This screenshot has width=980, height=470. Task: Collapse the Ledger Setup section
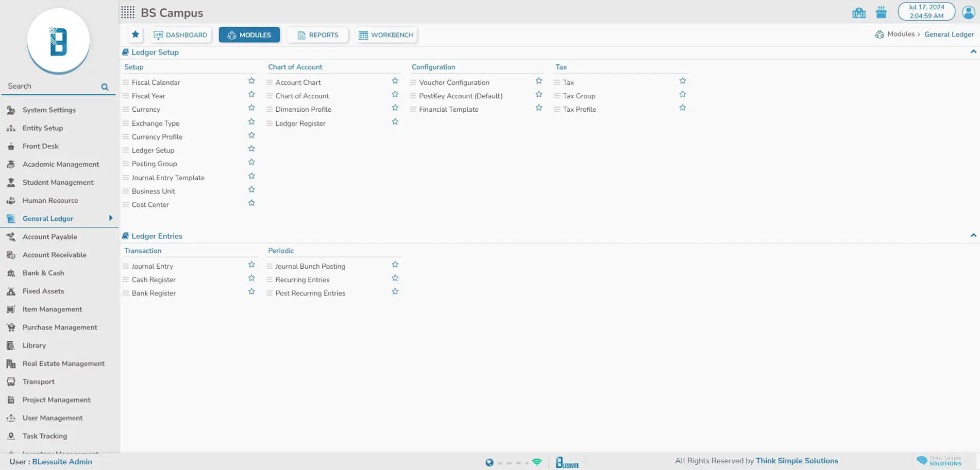(973, 52)
